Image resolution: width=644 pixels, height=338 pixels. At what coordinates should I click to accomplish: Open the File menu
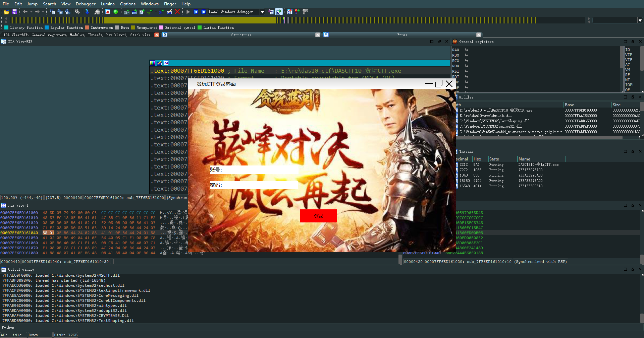[x=6, y=4]
